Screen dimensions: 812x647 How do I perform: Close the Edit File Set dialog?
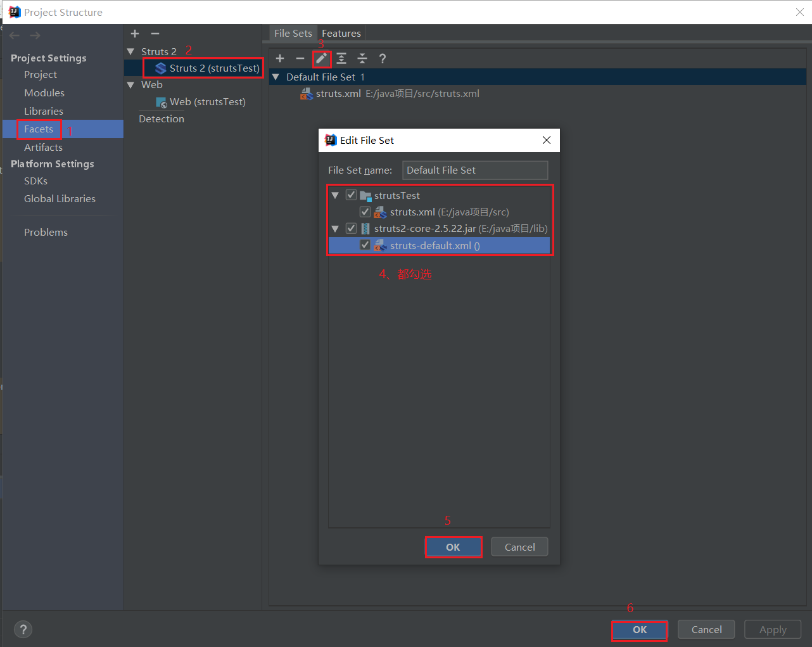pyautogui.click(x=547, y=140)
